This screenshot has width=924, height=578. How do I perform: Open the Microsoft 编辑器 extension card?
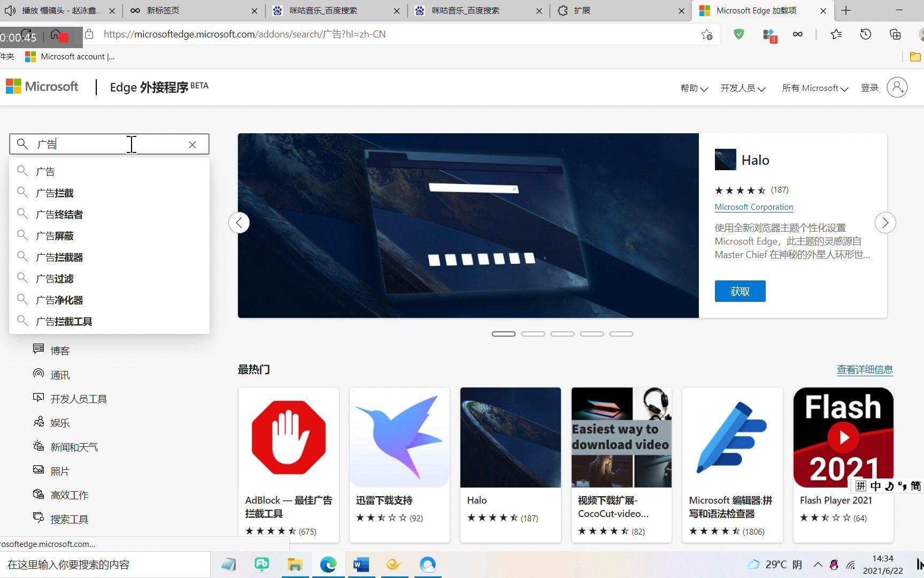pos(733,465)
